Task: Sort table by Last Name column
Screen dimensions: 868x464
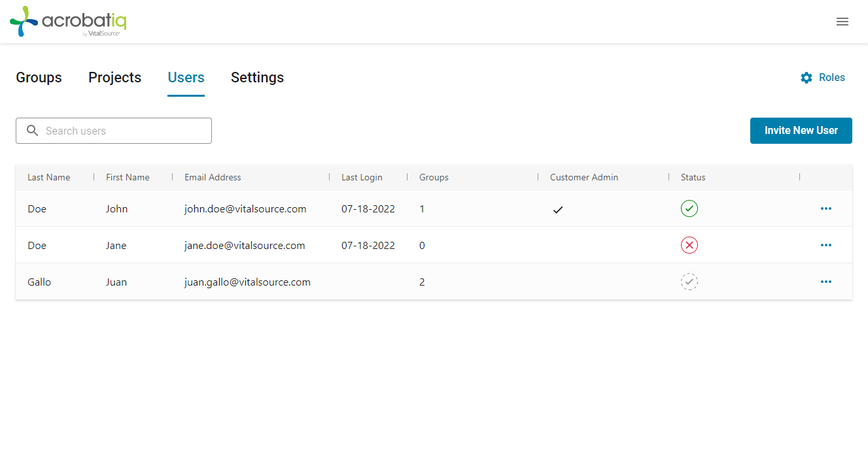Action: (x=48, y=177)
